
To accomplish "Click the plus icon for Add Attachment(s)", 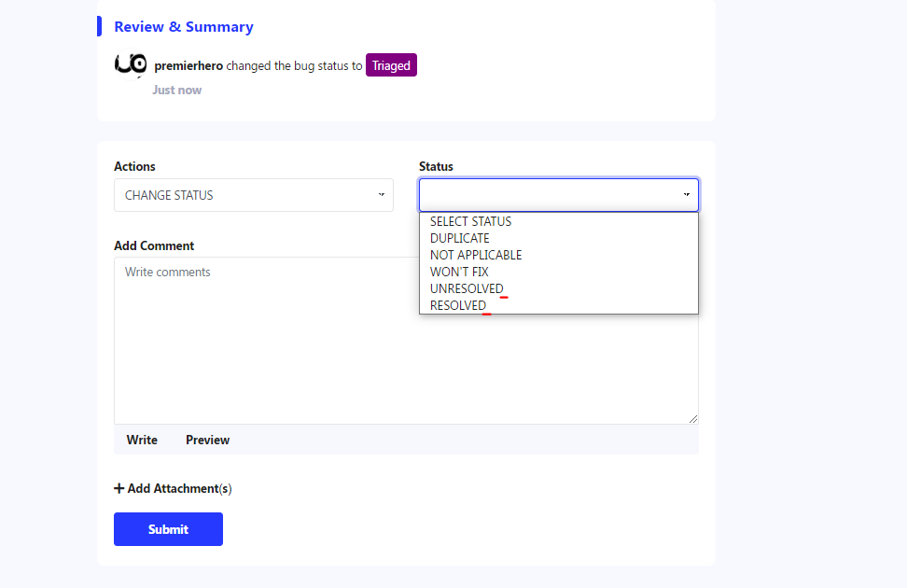I will point(119,488).
